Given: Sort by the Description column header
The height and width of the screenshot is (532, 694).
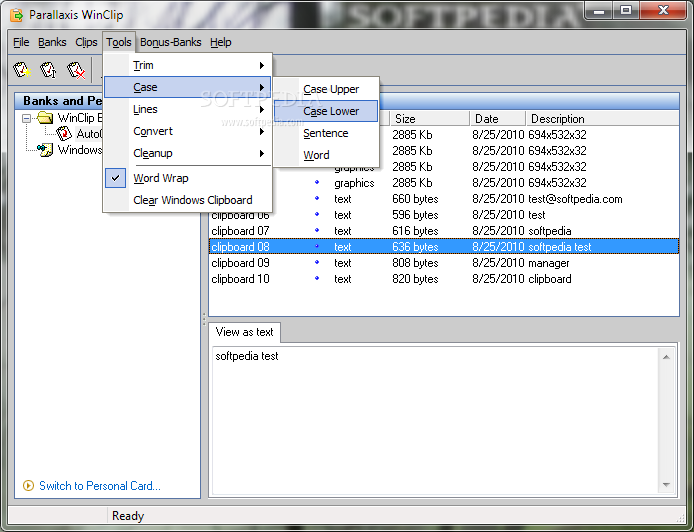Looking at the screenshot, I should point(602,119).
